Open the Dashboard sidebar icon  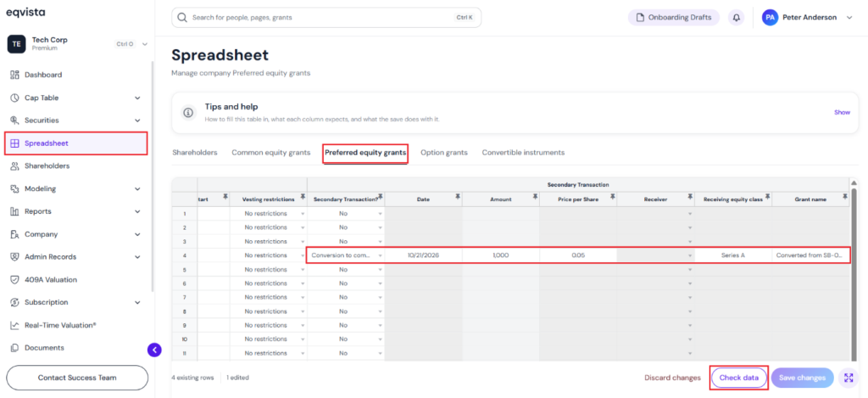15,75
